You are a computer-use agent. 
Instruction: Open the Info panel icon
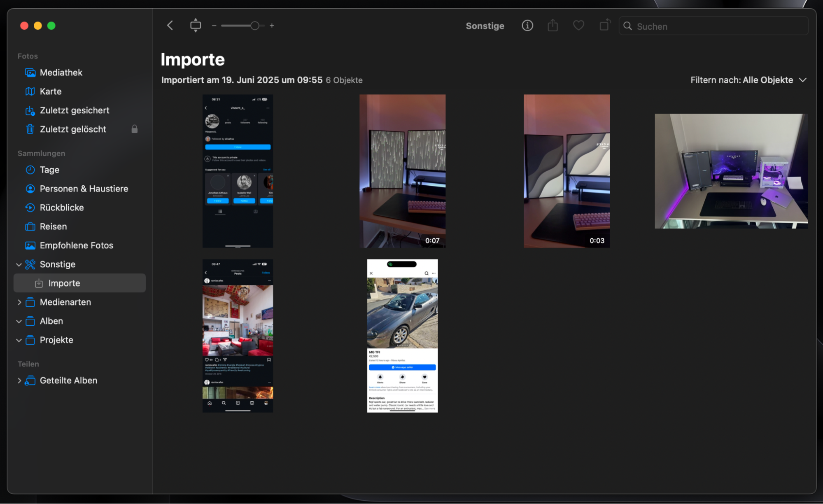tap(527, 25)
